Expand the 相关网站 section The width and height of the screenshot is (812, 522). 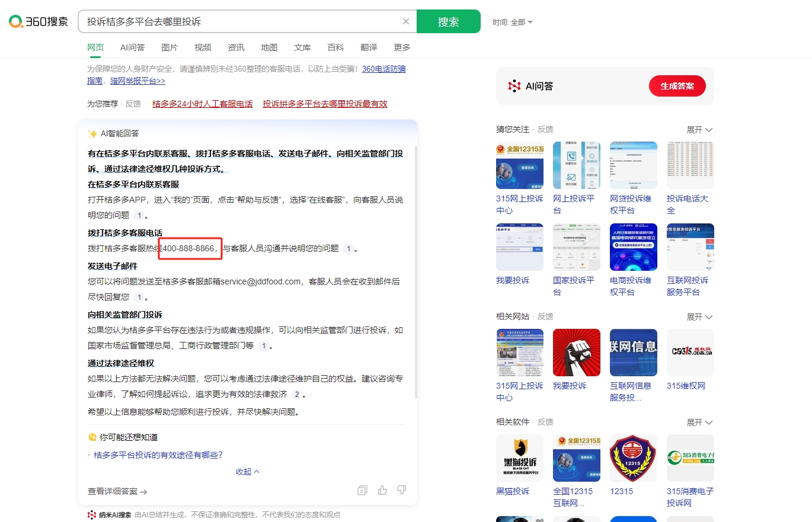pyautogui.click(x=699, y=317)
